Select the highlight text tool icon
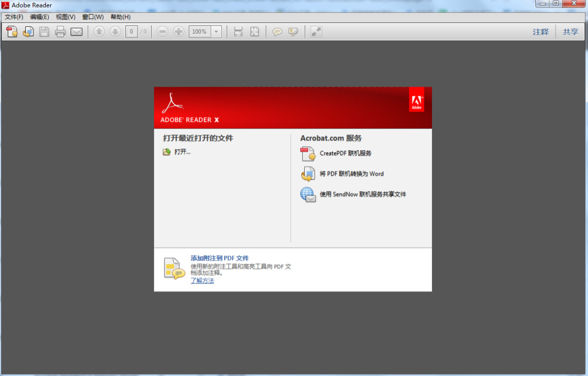 [x=293, y=32]
